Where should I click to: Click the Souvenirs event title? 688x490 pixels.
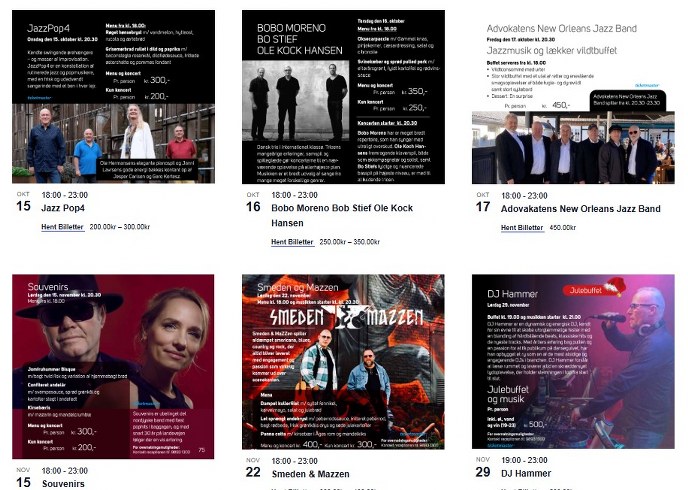[63, 483]
